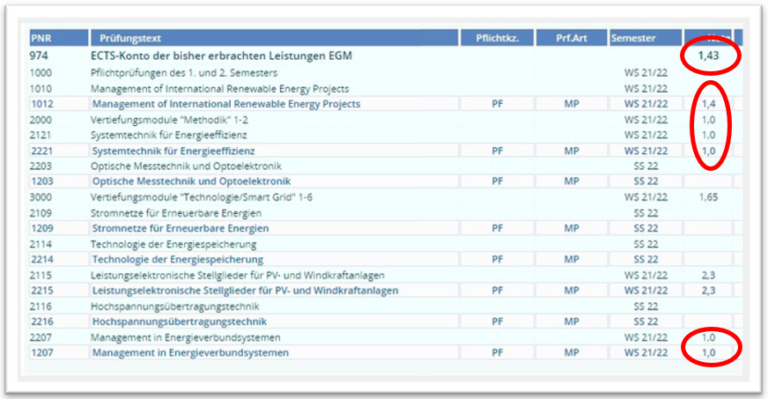Open bold exam entry 1203 Optische Messtechnik
Image resolution: width=768 pixels, height=399 pixels.
192,181
